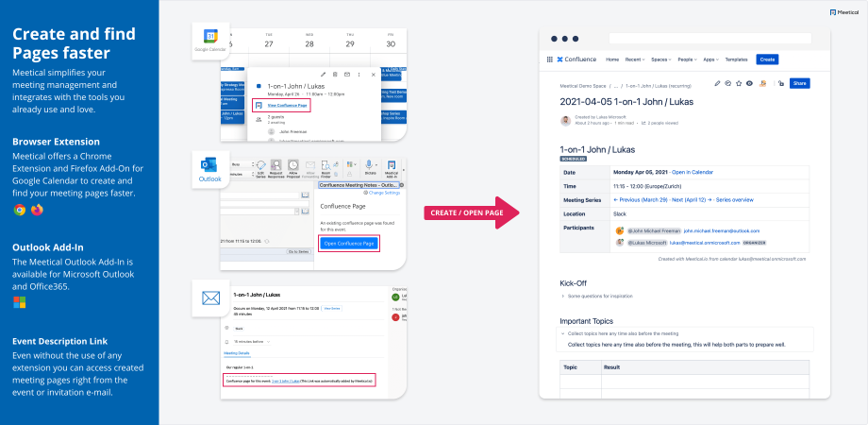
Task: Click the ellipsis in the breadcrumb path
Action: point(616,87)
